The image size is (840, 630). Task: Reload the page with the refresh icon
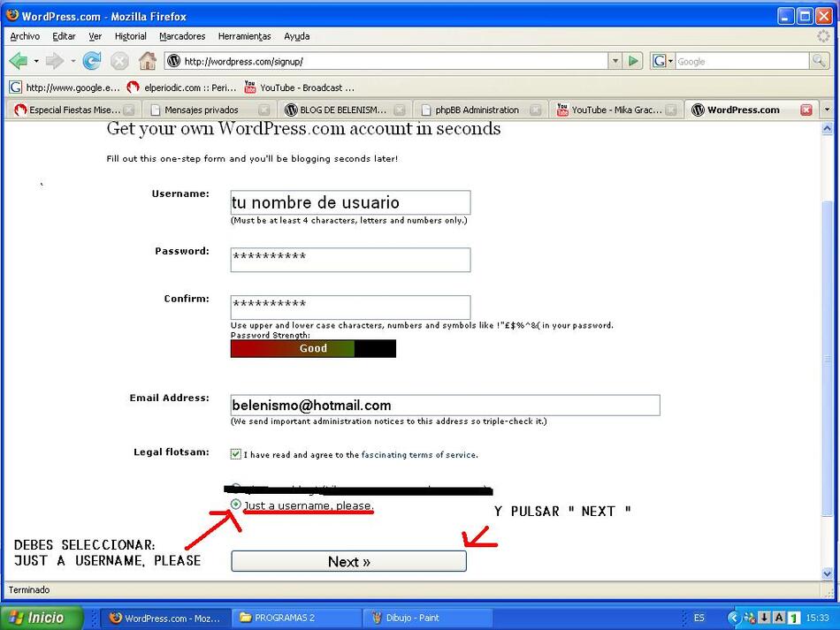click(x=91, y=61)
